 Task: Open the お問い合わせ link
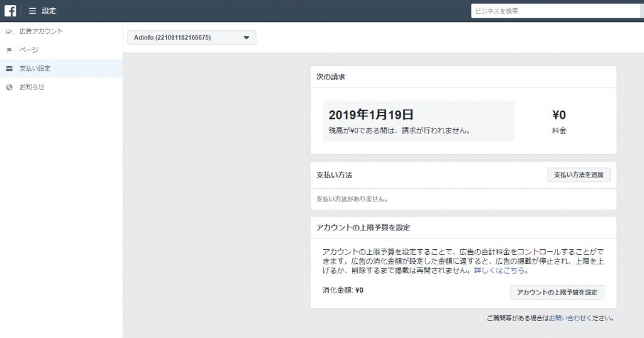tap(567, 318)
